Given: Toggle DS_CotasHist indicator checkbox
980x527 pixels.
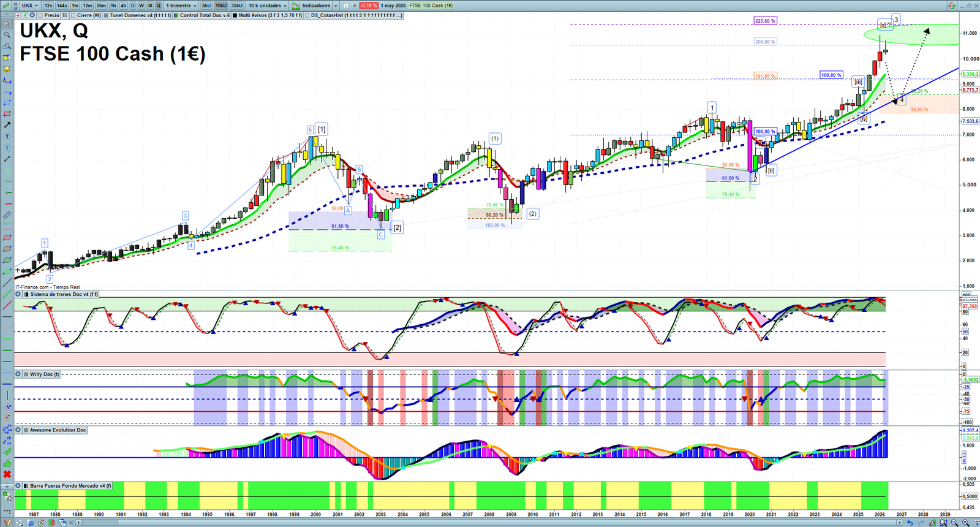Looking at the screenshot, I should coord(307,15).
